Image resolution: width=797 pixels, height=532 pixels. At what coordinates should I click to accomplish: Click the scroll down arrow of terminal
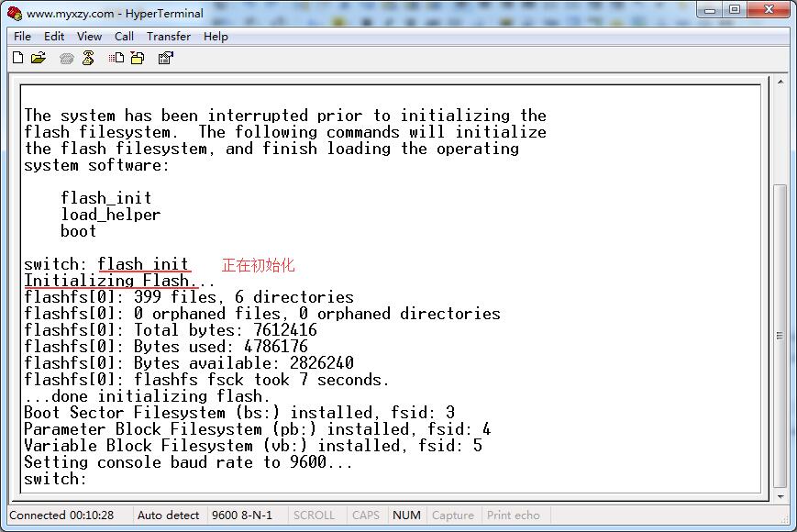pos(780,495)
